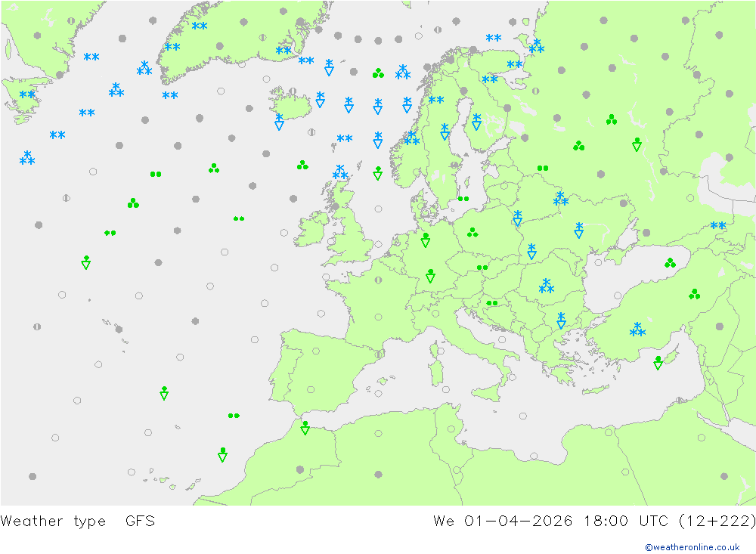
Task: Select green shower symbol over northern Germany
Action: pyautogui.click(x=425, y=240)
